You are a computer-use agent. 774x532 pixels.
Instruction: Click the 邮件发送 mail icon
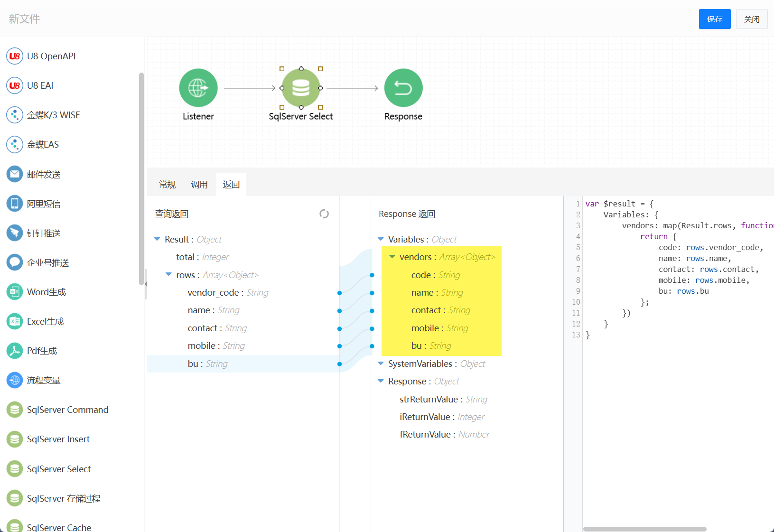[x=15, y=174]
